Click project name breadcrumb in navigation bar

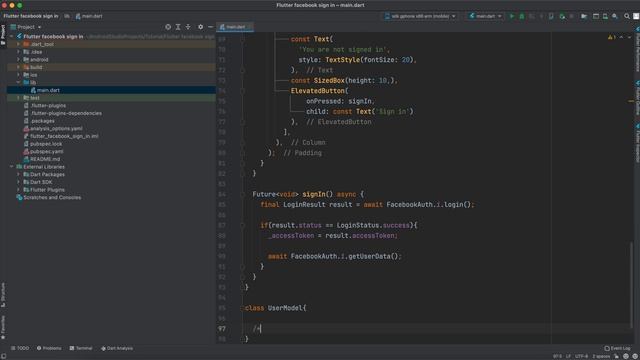(x=31, y=16)
